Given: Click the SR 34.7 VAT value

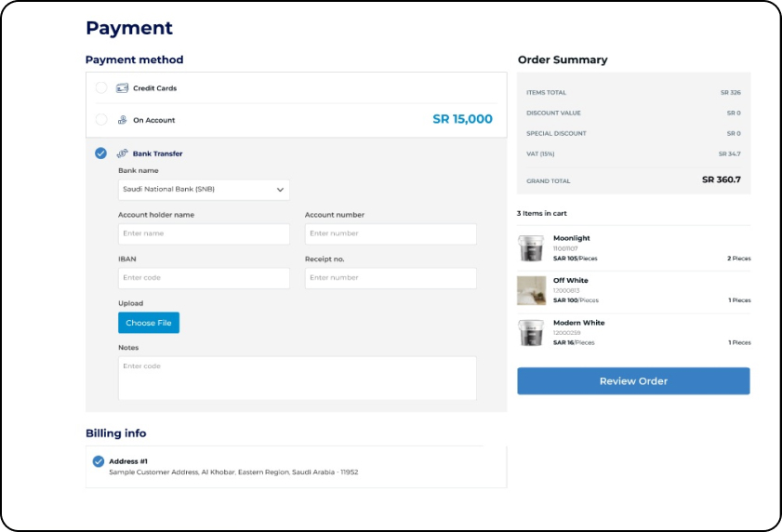Looking at the screenshot, I should [729, 153].
